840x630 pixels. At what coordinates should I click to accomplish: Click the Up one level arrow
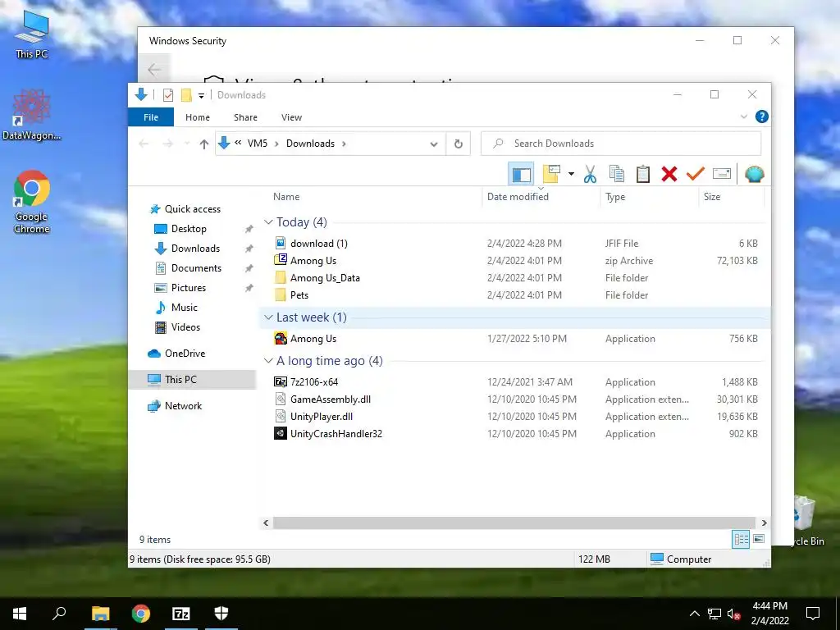point(203,144)
